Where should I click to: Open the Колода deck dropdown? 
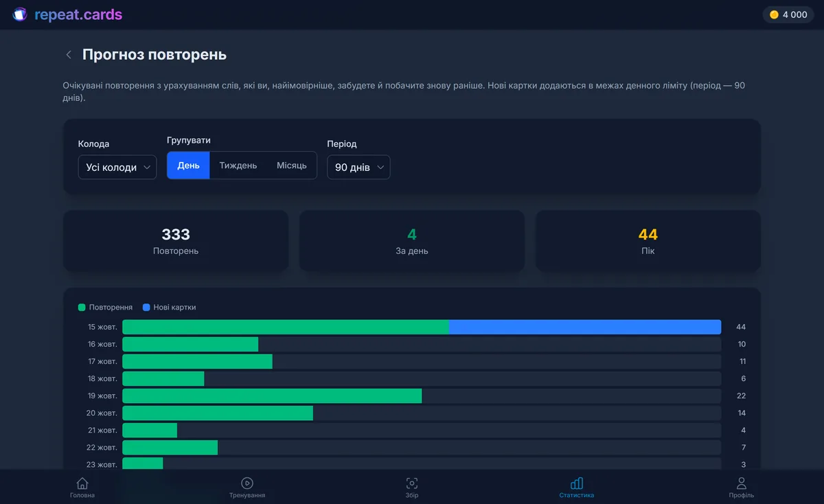coord(117,167)
